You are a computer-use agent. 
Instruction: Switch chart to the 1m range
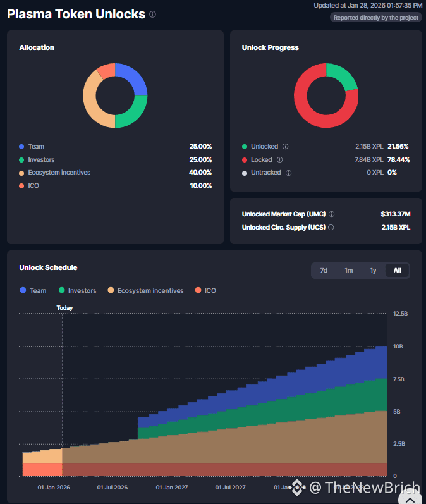pos(349,271)
